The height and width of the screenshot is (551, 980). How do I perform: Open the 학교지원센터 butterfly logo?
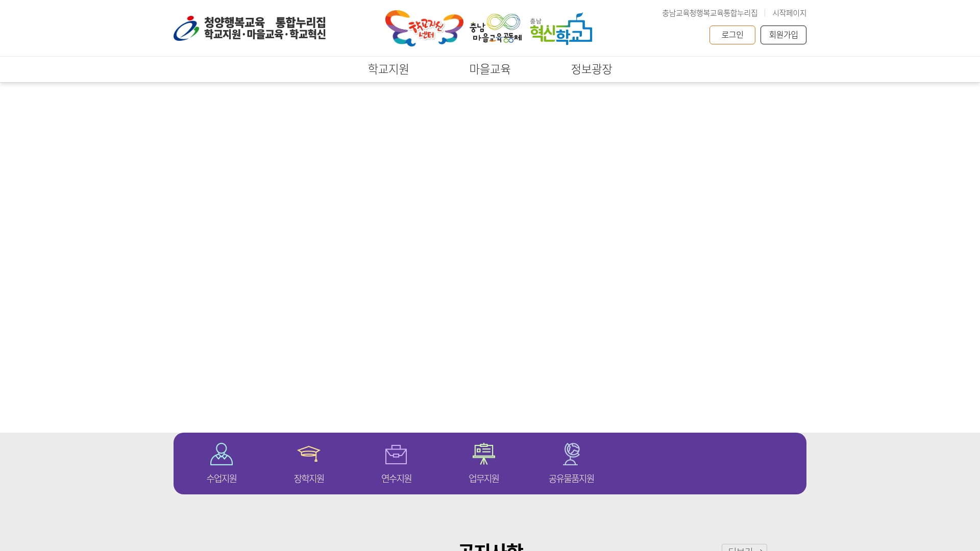click(x=424, y=28)
